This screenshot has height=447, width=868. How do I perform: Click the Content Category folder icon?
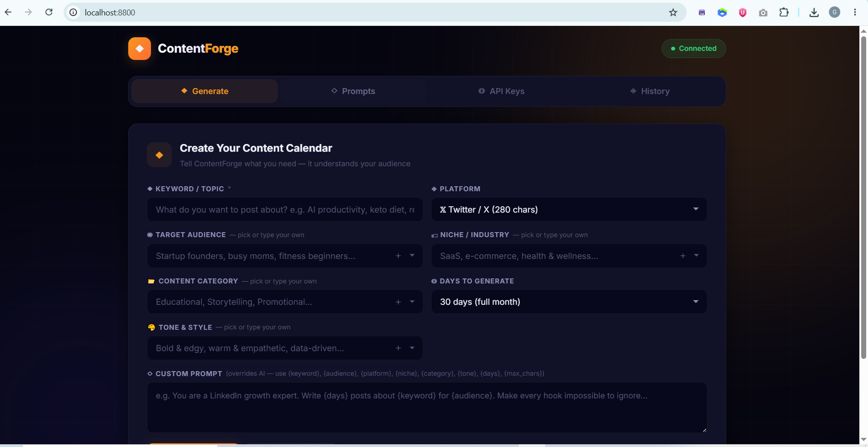(151, 281)
